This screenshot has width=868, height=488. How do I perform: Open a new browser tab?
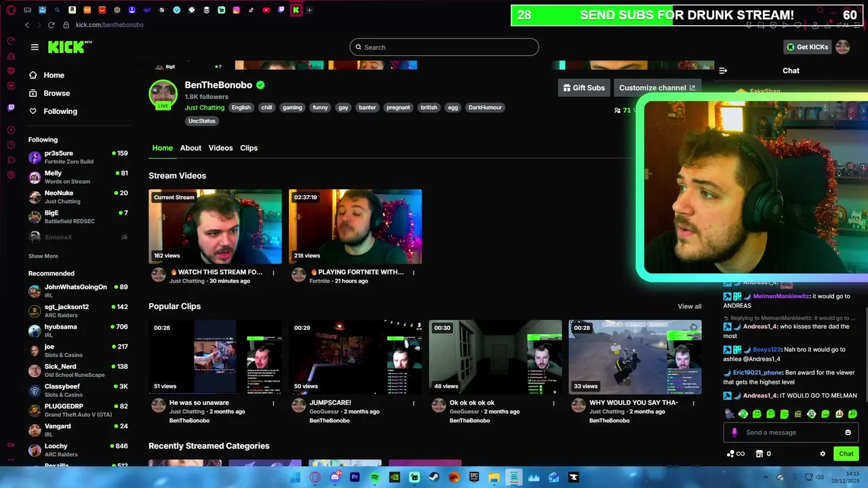click(x=309, y=10)
